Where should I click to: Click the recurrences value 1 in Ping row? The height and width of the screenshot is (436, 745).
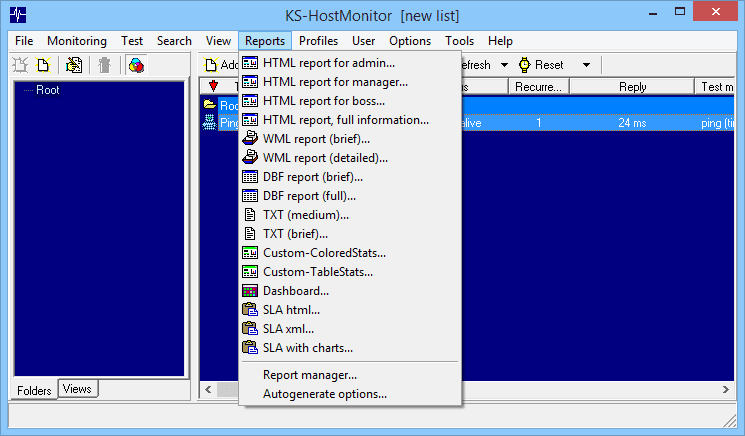coord(539,123)
